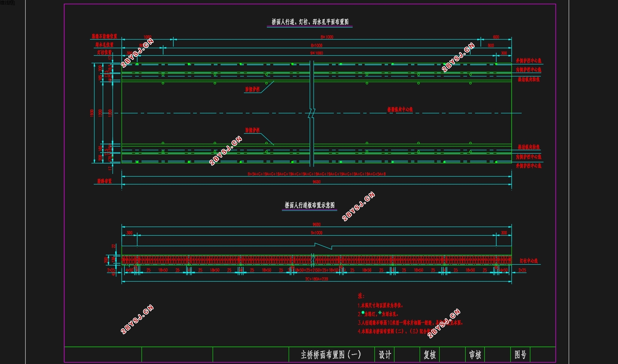Click the note heading '注:'
This screenshot has width=618, height=364.
[361, 296]
